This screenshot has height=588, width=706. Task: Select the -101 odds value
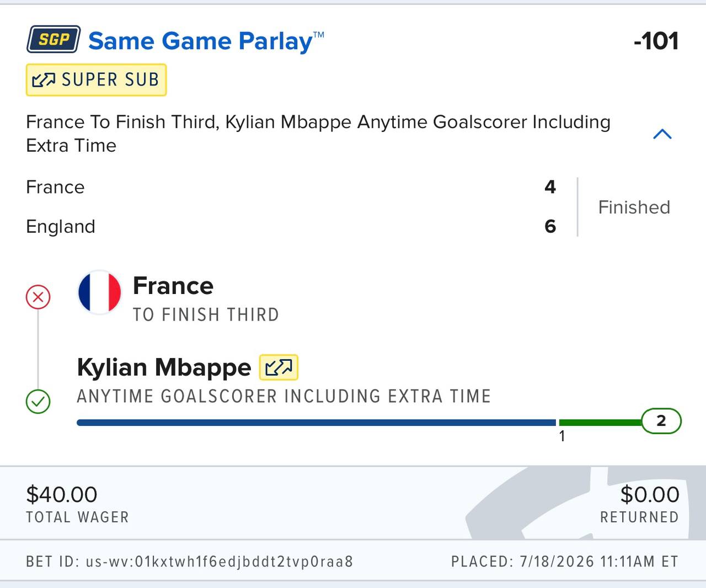click(656, 41)
